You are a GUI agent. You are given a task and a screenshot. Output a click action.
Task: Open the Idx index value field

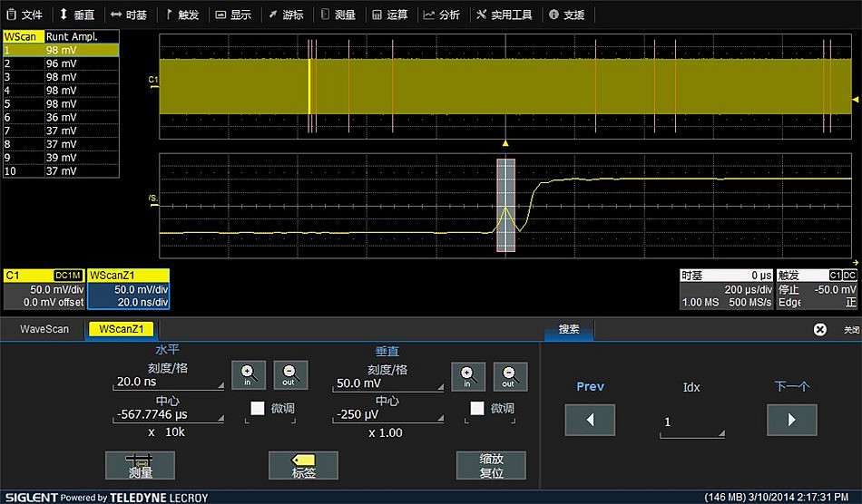(x=691, y=422)
